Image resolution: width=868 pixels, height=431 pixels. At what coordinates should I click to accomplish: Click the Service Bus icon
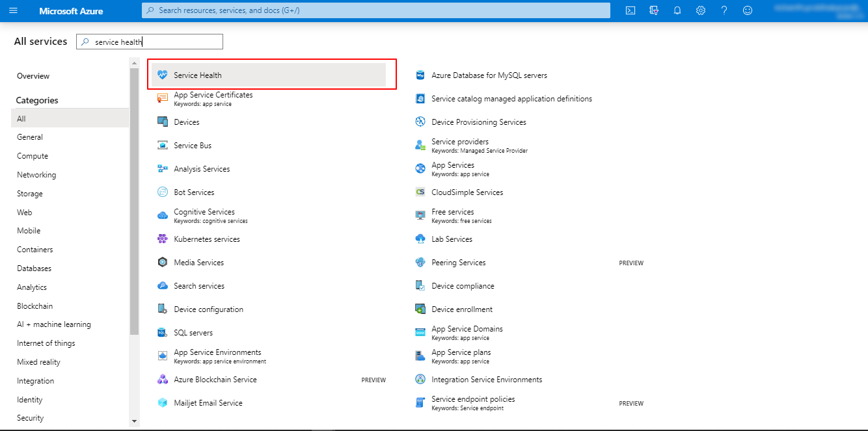[163, 146]
